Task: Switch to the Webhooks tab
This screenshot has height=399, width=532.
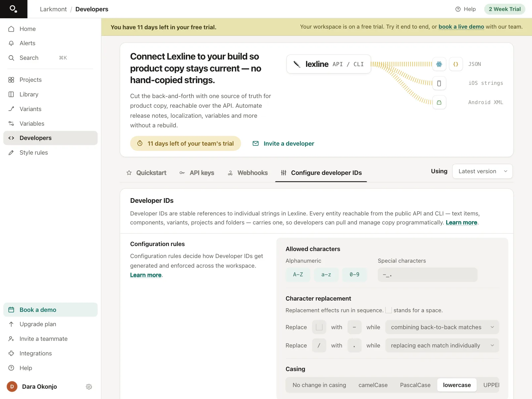Action: pos(248,173)
